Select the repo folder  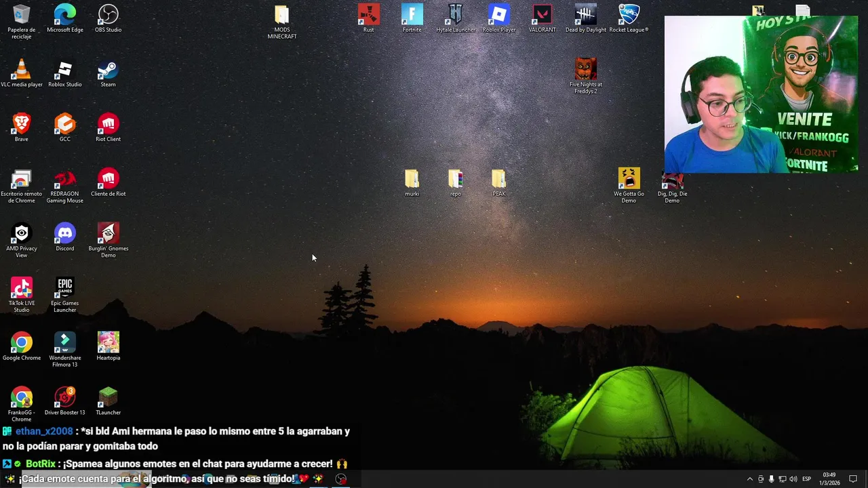456,182
